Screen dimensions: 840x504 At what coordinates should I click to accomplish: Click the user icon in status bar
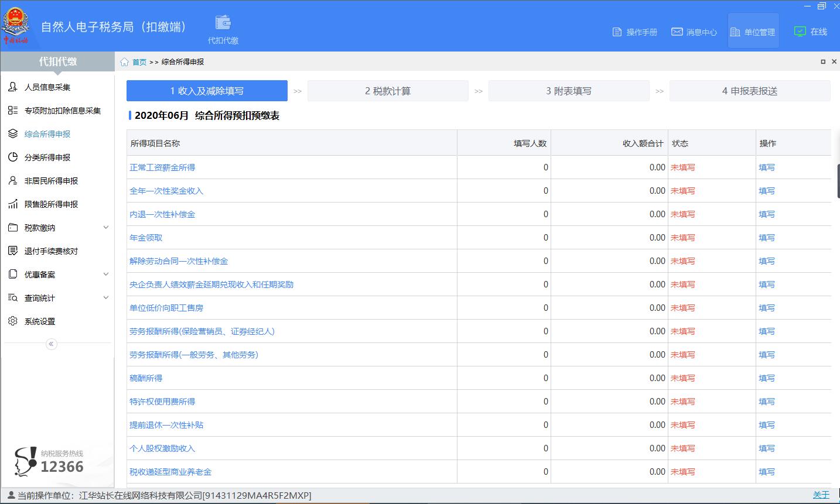point(11,495)
